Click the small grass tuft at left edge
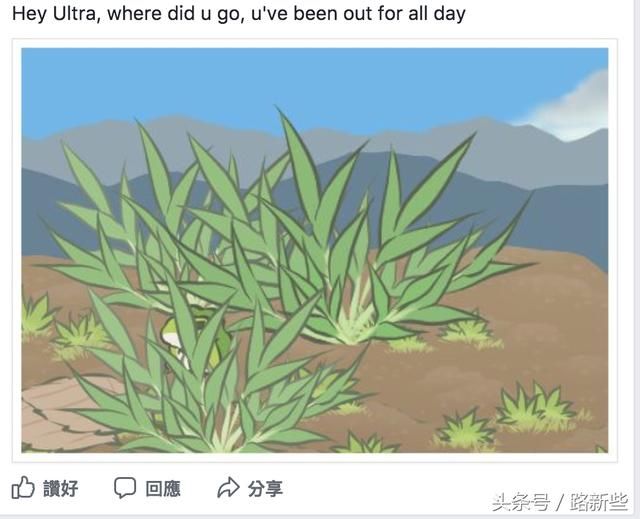Viewport: 640px width, 519px height. (38, 314)
